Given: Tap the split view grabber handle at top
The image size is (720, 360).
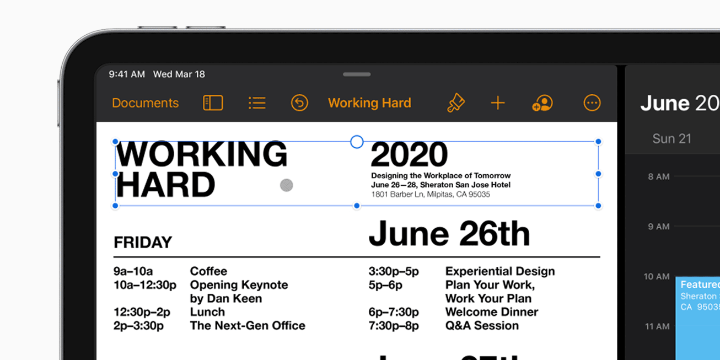Looking at the screenshot, I should tap(357, 74).
